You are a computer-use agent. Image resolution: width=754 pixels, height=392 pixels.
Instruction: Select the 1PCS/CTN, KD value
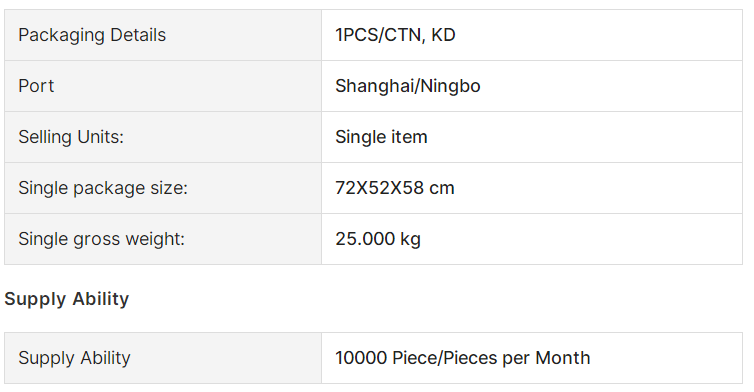[395, 35]
